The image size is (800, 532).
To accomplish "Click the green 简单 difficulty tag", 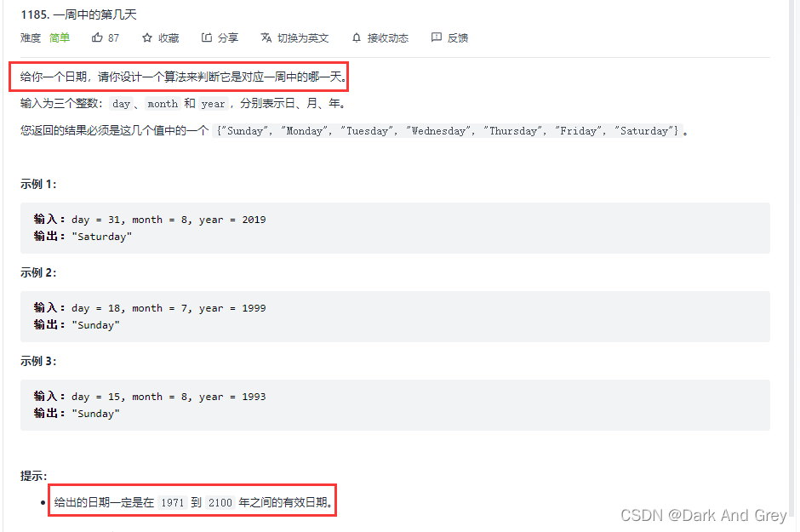I will [60, 37].
